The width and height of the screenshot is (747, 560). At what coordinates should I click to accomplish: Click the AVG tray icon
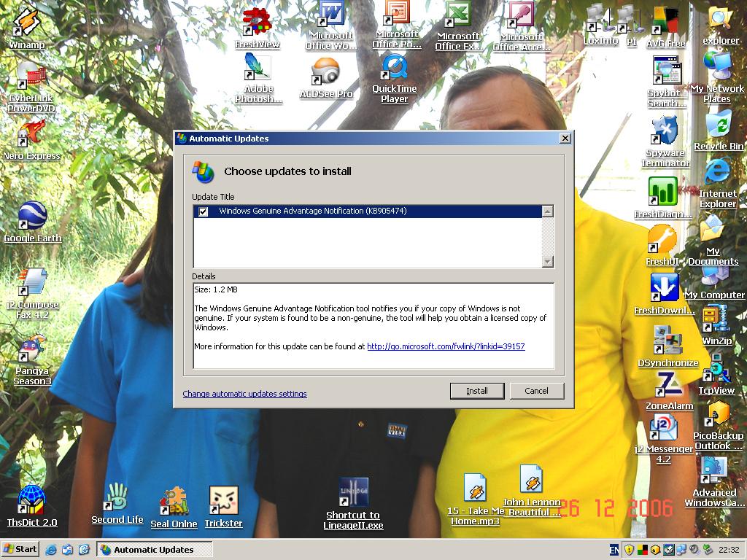pyautogui.click(x=642, y=550)
